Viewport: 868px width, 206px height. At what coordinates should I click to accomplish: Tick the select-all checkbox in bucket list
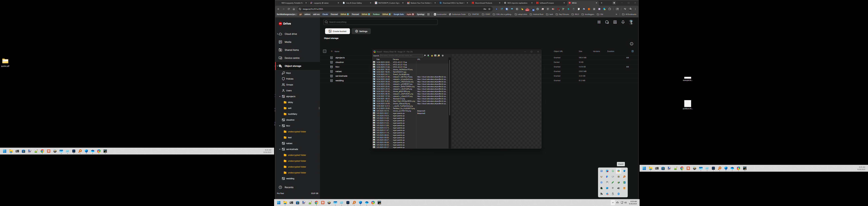tap(325, 51)
